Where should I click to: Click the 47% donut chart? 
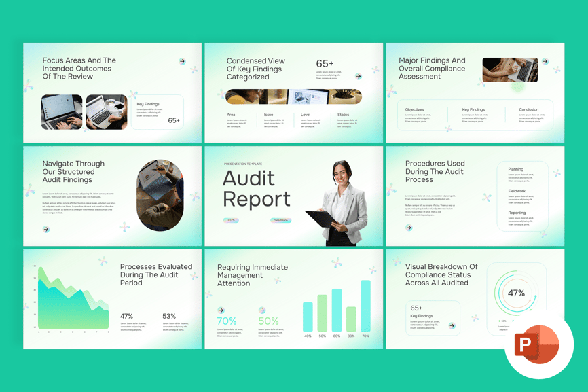[x=516, y=293]
